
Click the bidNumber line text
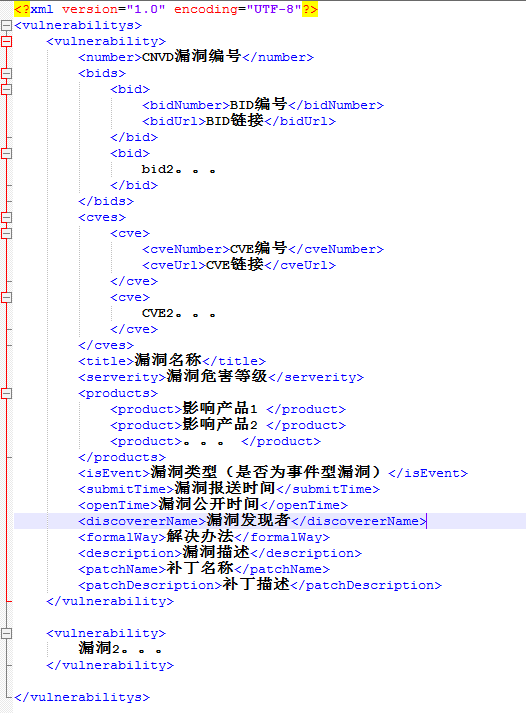[x=263, y=105]
